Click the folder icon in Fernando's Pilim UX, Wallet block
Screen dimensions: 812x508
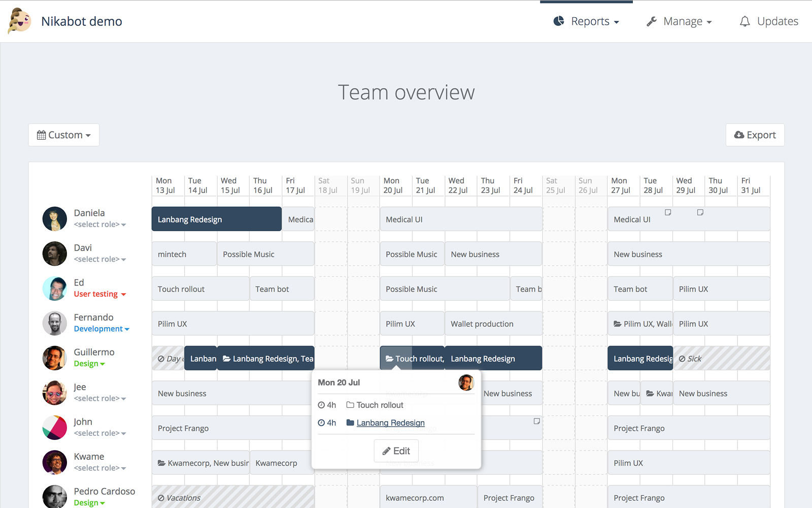click(x=618, y=324)
